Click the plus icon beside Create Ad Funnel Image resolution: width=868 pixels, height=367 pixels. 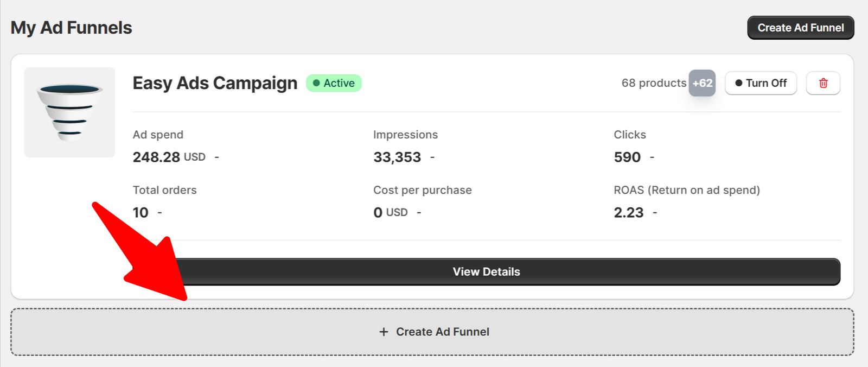click(x=384, y=332)
